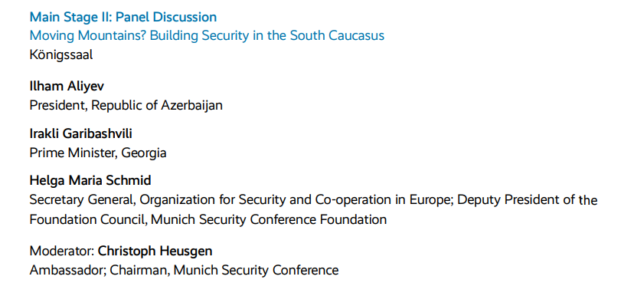Click the word 'Azerbaijan' in the president's title
Image resolution: width=644 pixels, height=296 pixels.
pos(191,106)
